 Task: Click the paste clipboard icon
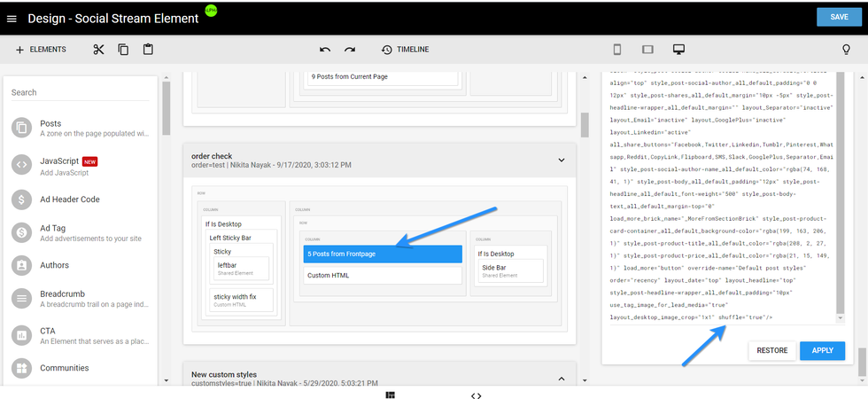[148, 50]
